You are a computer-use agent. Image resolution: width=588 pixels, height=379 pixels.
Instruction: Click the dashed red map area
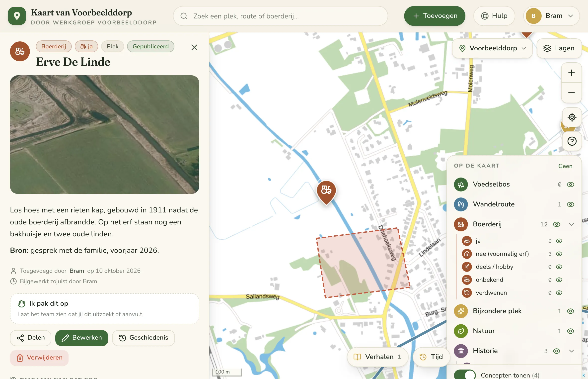point(363,263)
